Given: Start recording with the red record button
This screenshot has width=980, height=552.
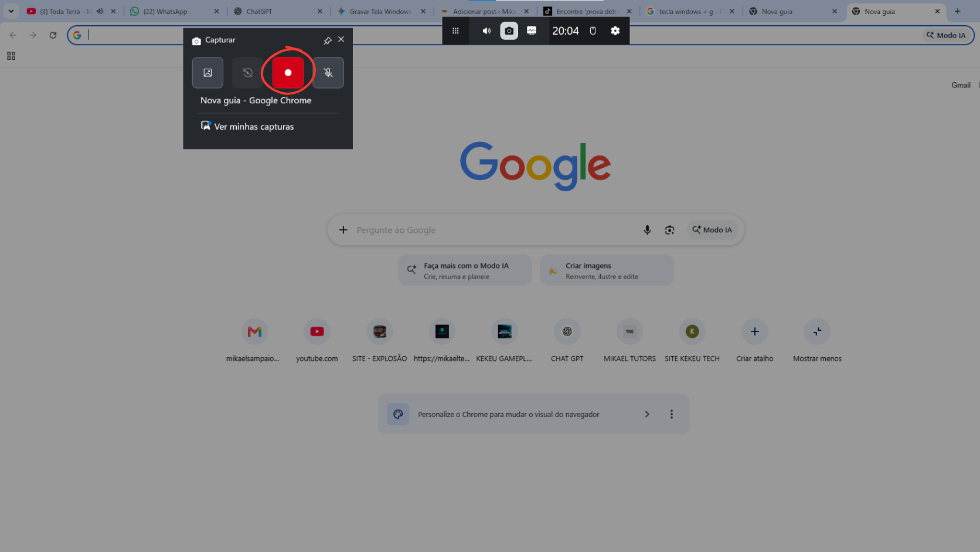Looking at the screenshot, I should click(288, 73).
